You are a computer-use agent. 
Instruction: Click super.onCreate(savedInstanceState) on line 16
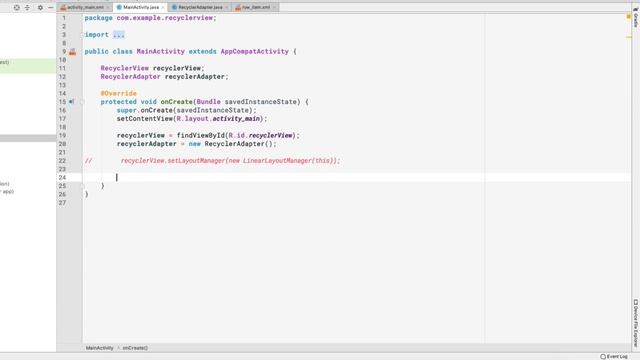(187, 110)
